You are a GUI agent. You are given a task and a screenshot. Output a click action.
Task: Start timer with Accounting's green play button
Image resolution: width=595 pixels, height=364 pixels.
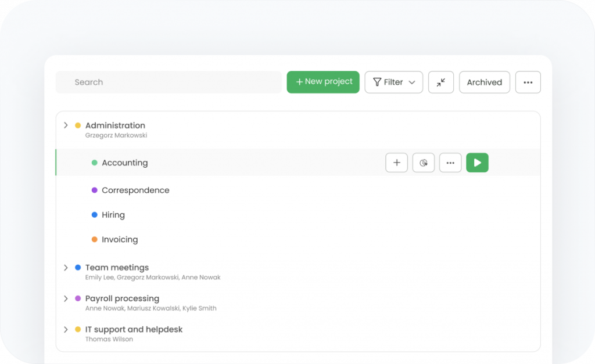tap(478, 163)
